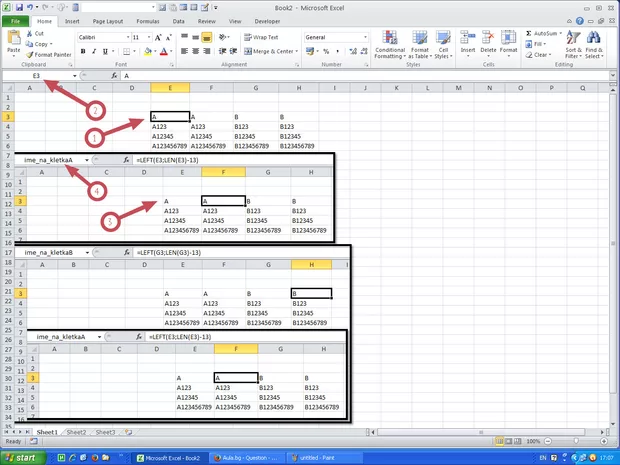Viewport: 620px width, 465px height.
Task: Toggle Center text alignment
Action: 195,51
